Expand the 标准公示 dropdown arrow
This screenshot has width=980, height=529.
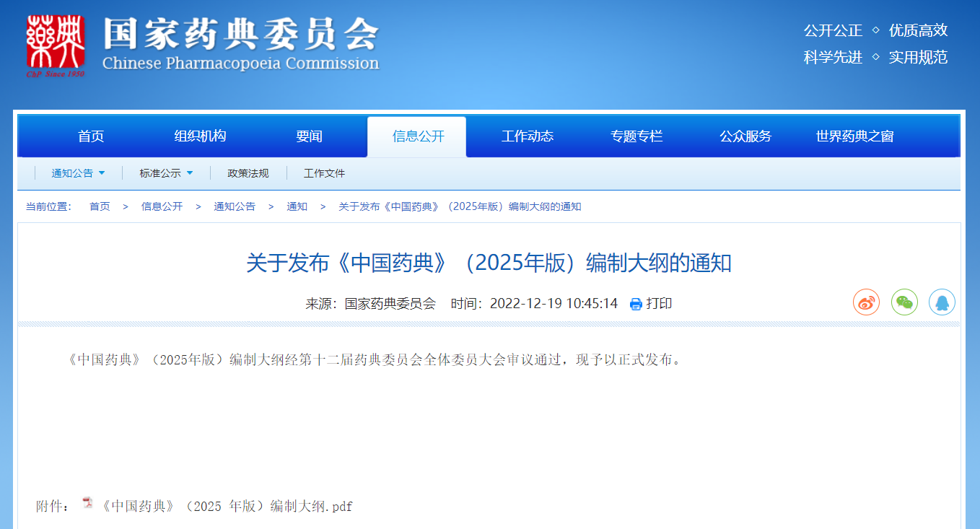point(190,173)
